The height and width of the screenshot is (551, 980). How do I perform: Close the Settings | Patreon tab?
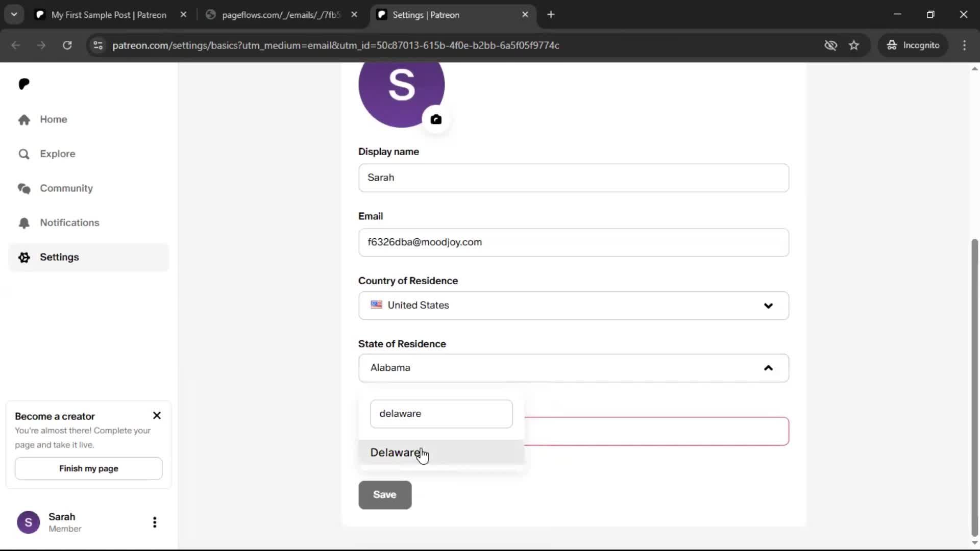coord(525,15)
